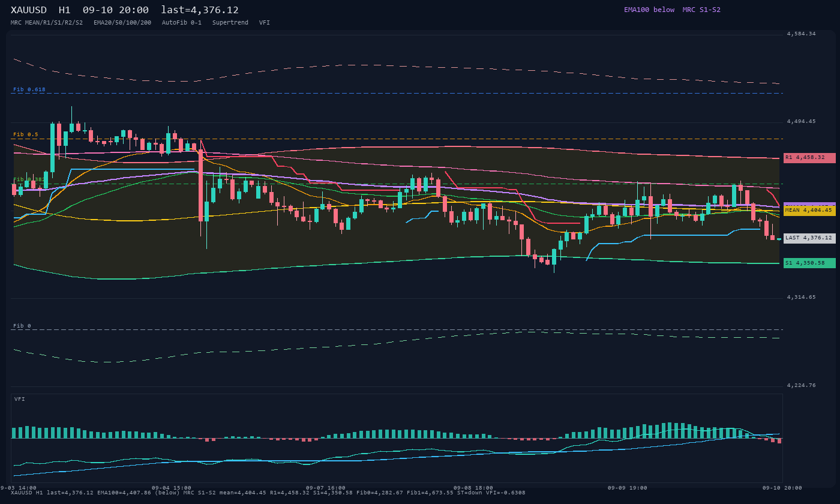Click the Fib 0 level label
840x504 pixels.
pos(22,326)
